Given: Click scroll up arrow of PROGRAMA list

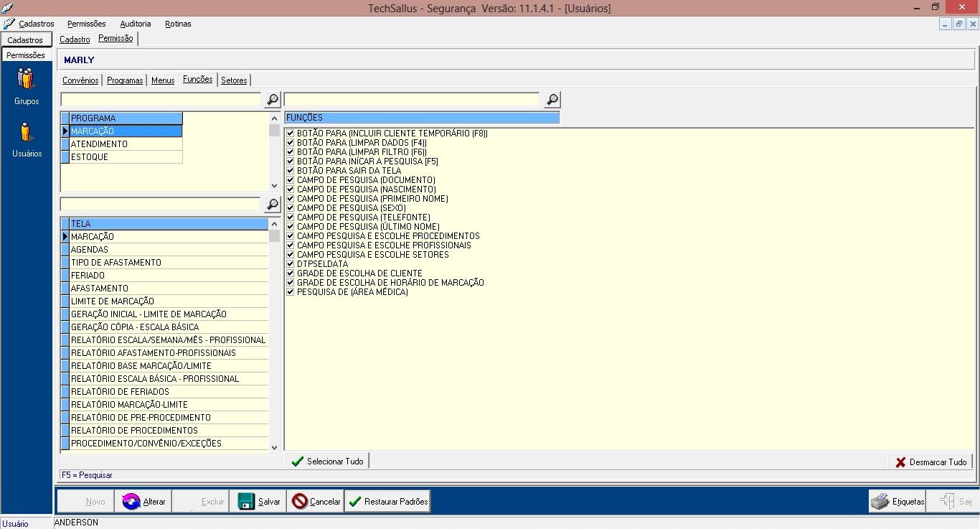Looking at the screenshot, I should tap(274, 118).
